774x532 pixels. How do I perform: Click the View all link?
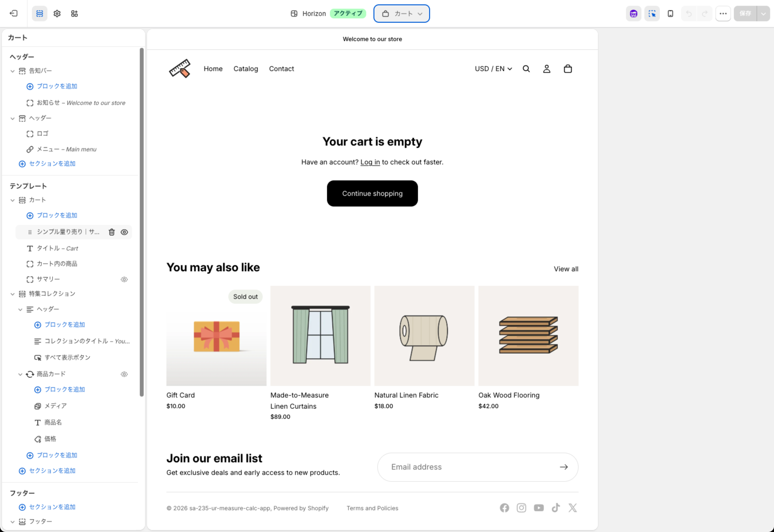pos(566,269)
